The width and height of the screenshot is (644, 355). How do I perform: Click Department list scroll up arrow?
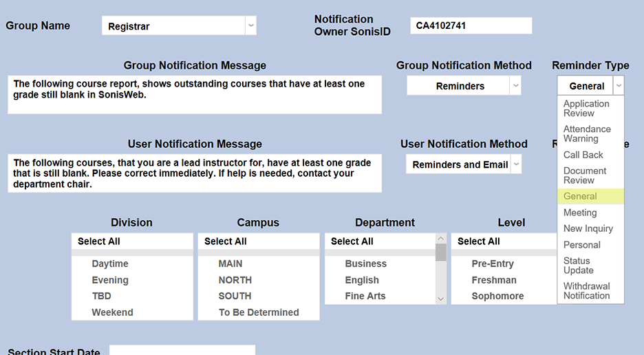(441, 238)
